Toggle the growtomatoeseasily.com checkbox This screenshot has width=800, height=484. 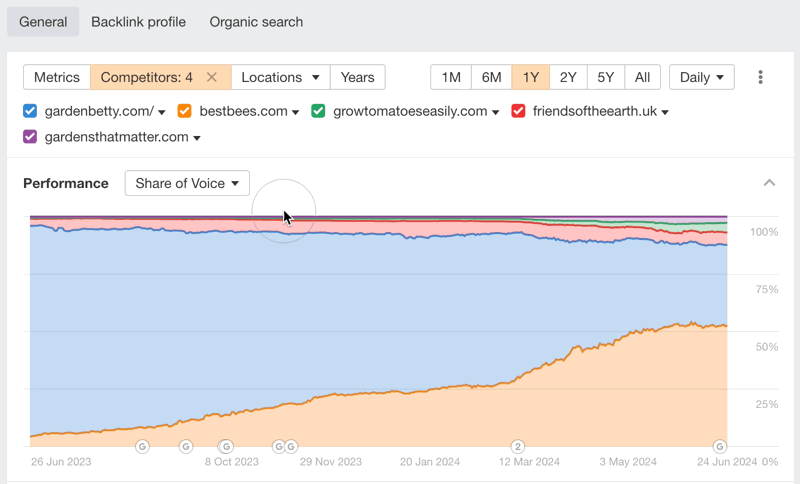tap(318, 111)
